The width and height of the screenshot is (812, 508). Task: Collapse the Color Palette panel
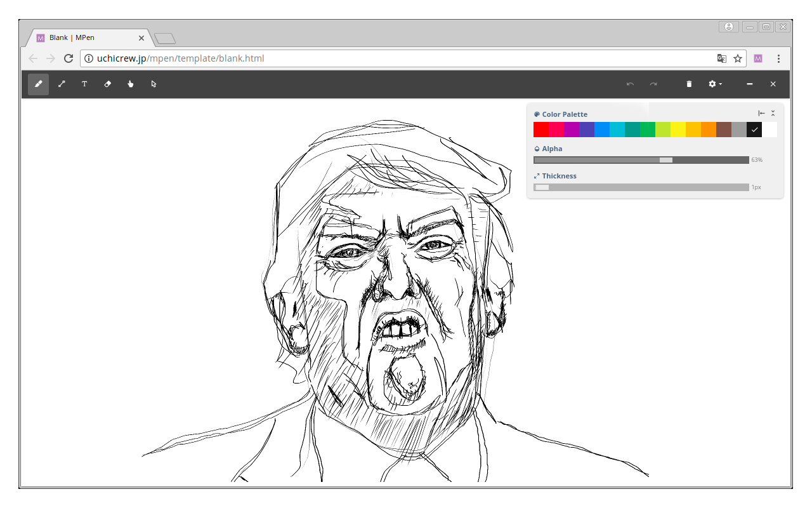click(x=773, y=114)
